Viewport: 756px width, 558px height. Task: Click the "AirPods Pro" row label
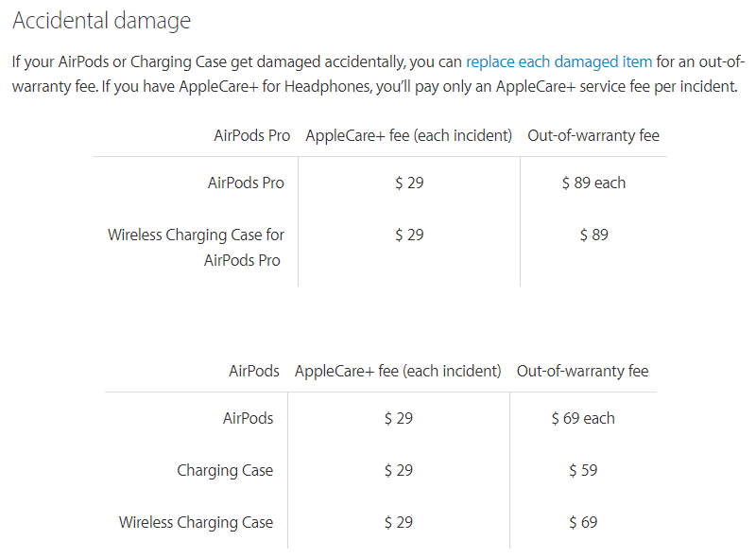246,183
